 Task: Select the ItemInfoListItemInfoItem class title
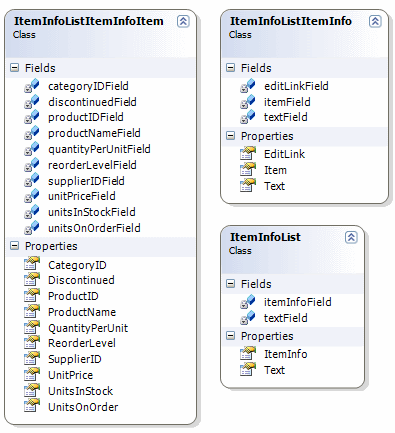pos(89,21)
